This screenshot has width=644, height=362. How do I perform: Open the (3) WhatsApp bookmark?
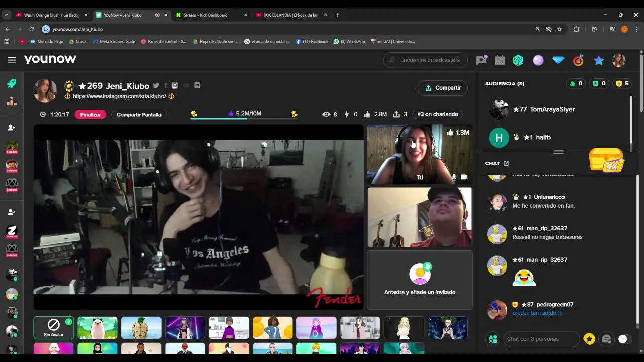(349, 42)
